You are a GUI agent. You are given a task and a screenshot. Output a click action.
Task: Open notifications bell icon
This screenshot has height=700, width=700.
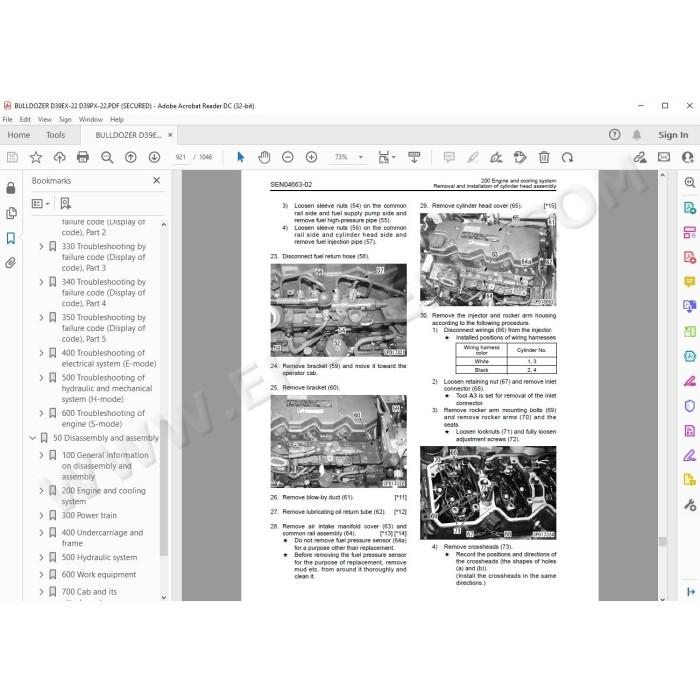(x=637, y=135)
